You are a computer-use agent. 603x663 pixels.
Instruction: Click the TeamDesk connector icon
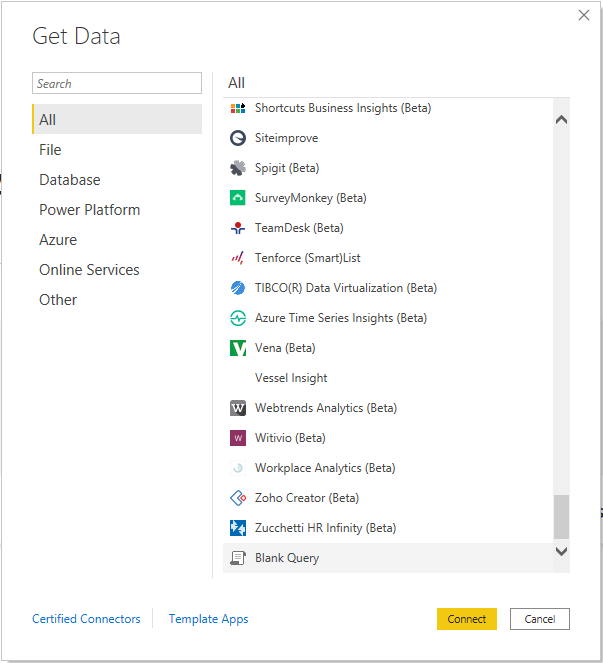[238, 228]
